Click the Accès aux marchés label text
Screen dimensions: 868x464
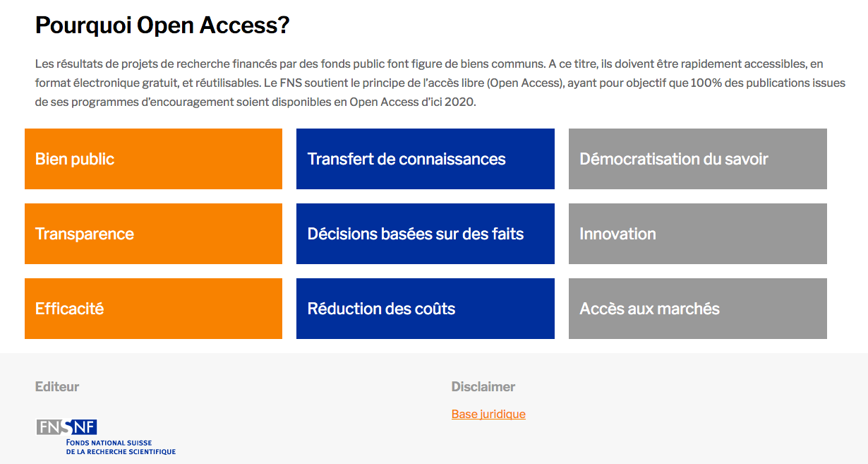click(649, 309)
